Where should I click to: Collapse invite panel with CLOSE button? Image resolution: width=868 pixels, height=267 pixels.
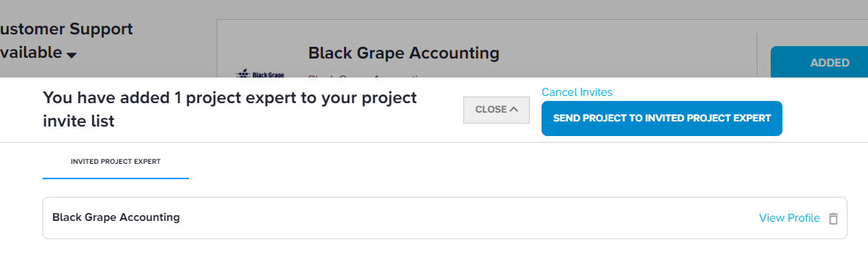tap(496, 110)
